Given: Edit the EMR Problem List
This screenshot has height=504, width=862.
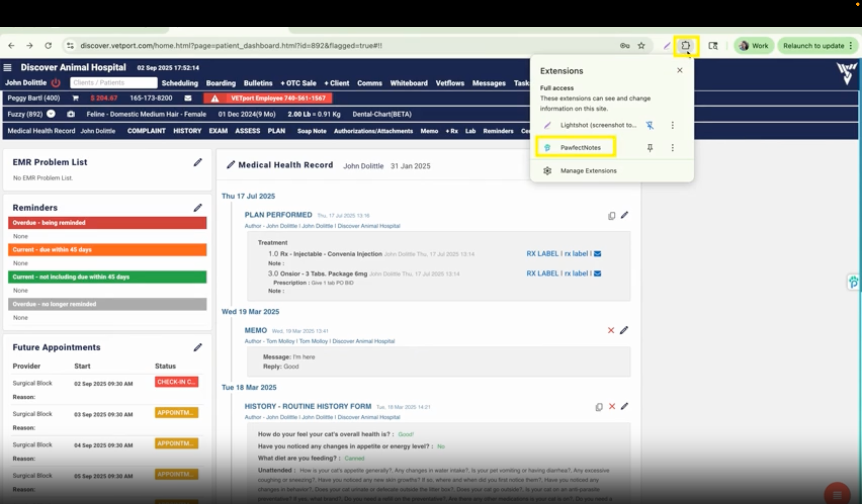Looking at the screenshot, I should pyautogui.click(x=198, y=162).
